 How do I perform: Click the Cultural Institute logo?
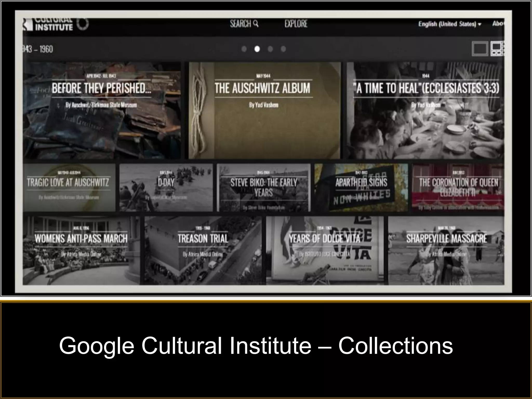(56, 25)
